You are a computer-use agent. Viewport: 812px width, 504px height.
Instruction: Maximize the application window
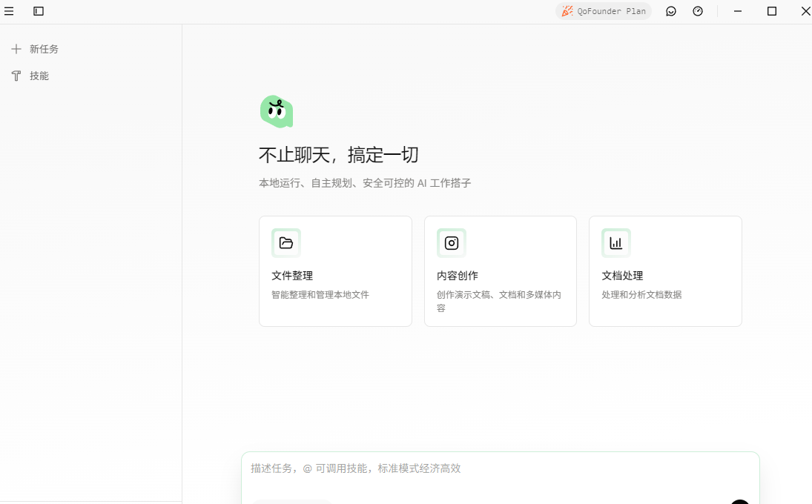772,11
